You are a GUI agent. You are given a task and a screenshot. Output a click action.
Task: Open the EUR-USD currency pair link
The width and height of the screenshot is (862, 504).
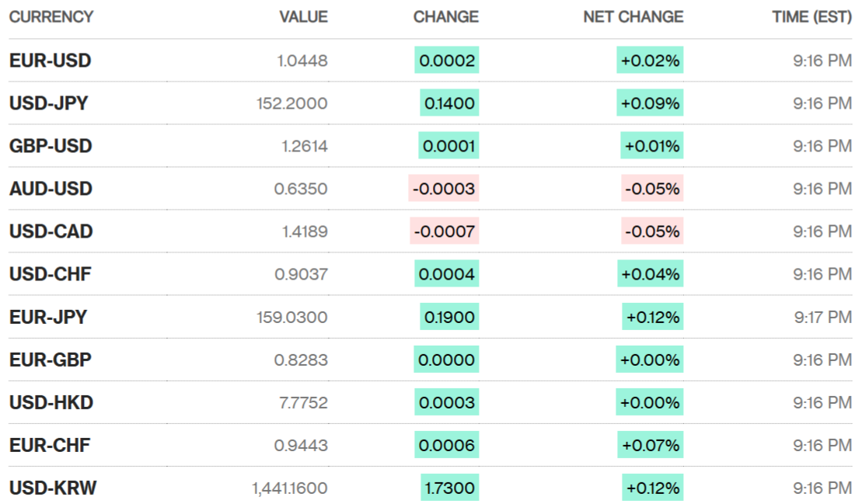[x=50, y=61]
